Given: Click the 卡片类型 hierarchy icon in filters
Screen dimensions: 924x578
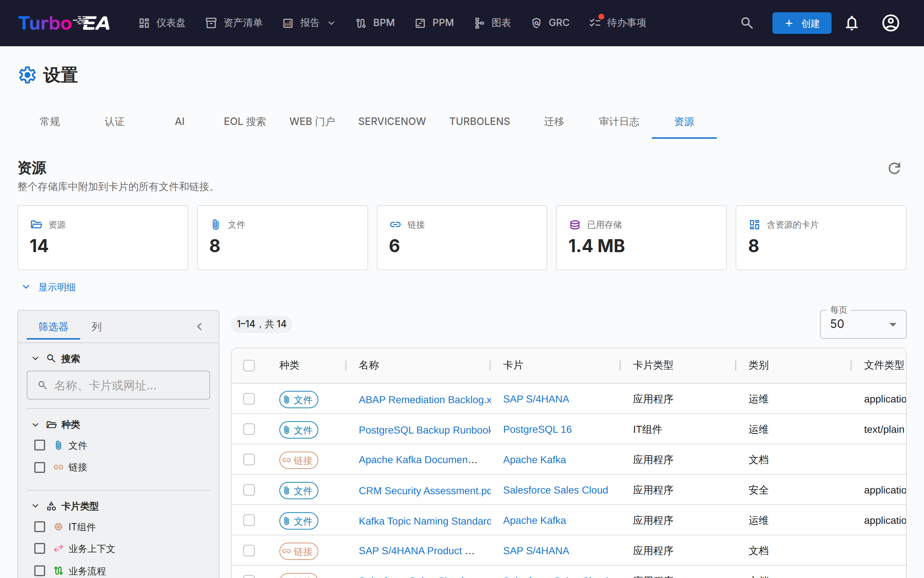Looking at the screenshot, I should (52, 506).
